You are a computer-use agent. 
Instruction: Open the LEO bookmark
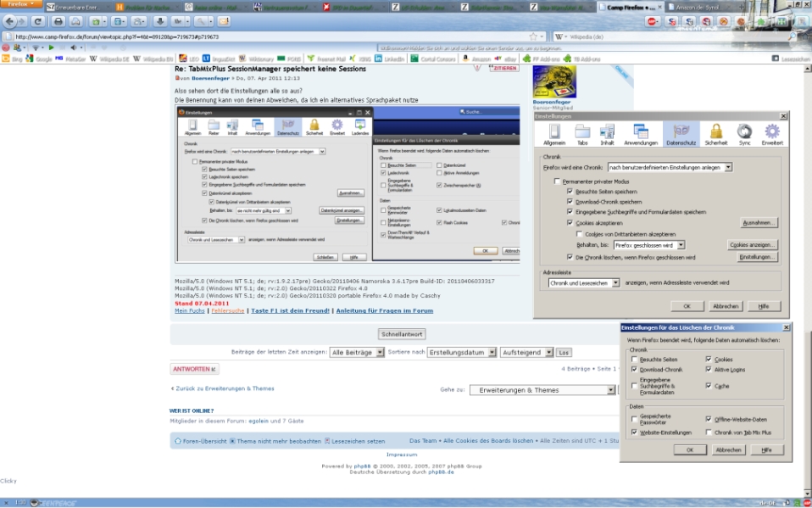(x=189, y=59)
